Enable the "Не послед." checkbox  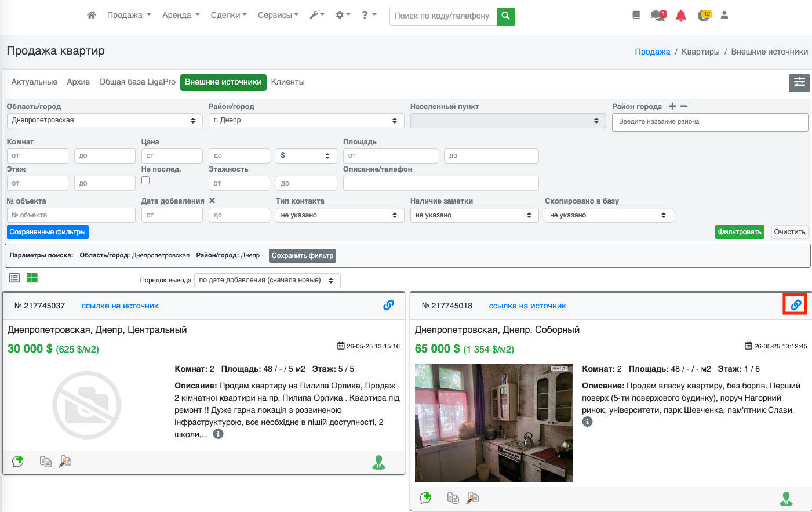(145, 180)
